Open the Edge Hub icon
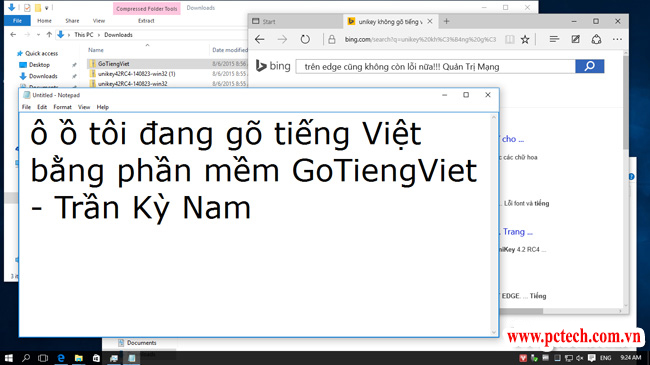The image size is (650, 365). click(x=554, y=39)
